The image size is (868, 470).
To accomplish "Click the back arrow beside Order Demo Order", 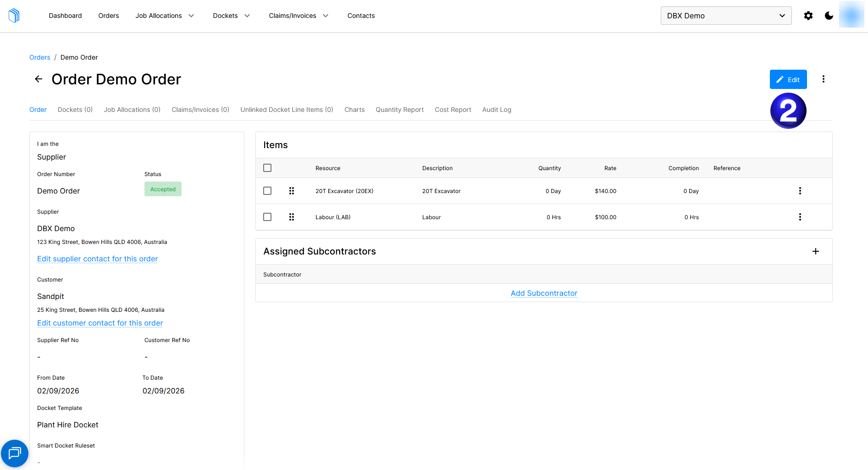I will coord(39,79).
